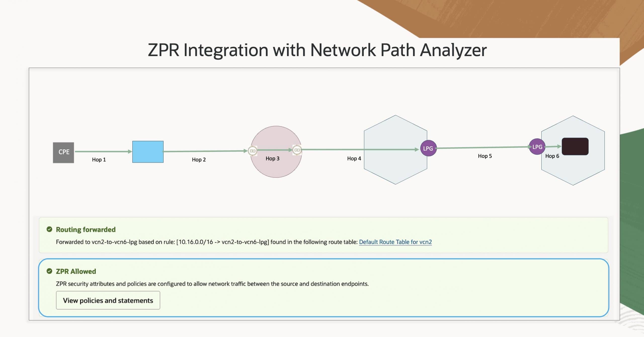Select the blue subnet rectangle after Hop 1
The height and width of the screenshot is (337, 644).
point(148,152)
